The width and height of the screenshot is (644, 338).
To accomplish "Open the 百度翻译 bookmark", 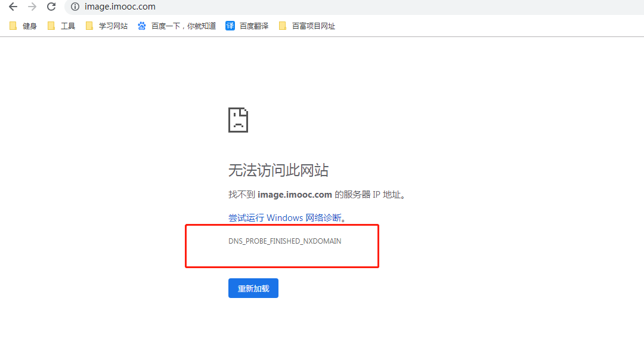I will coord(247,26).
